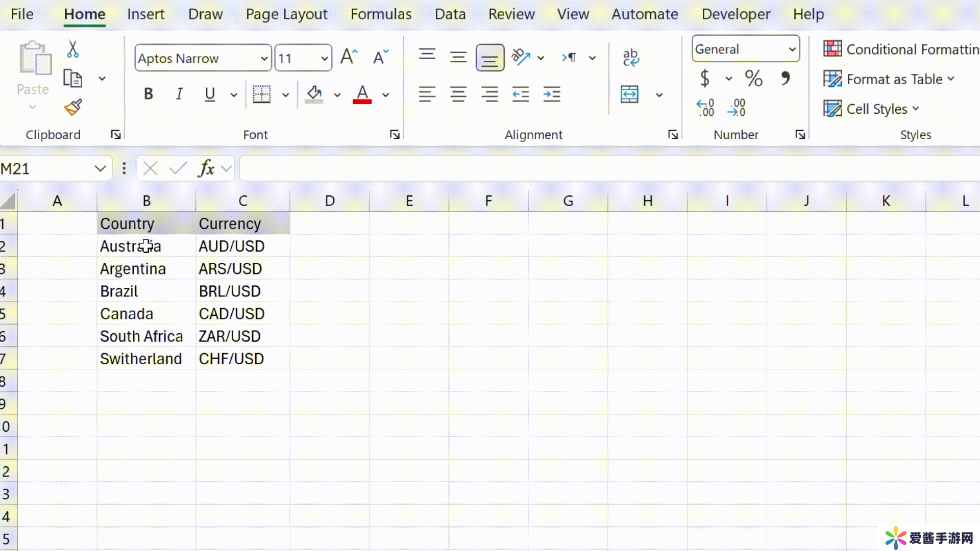This screenshot has width=980, height=551.
Task: Expand the General number format dropdown
Action: (792, 49)
